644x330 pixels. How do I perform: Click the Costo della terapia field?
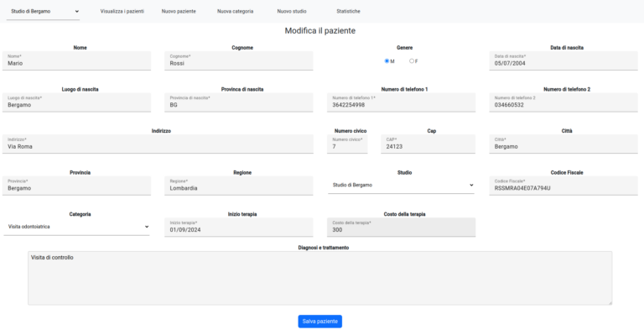[402, 228]
